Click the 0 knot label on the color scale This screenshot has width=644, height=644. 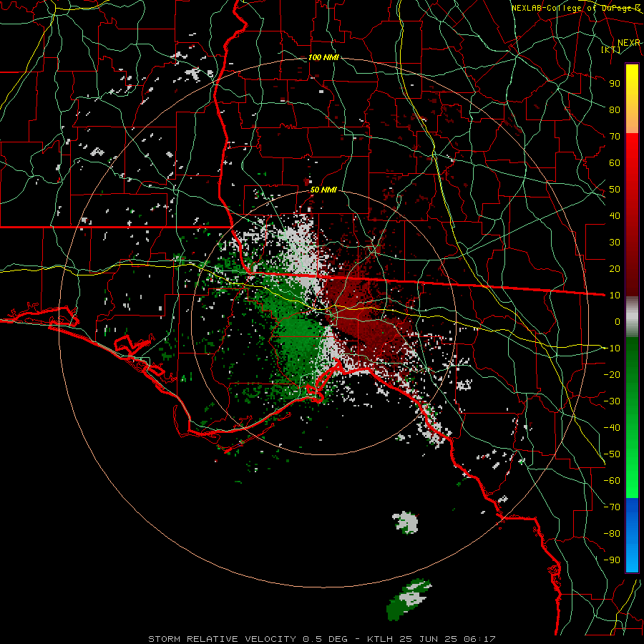pyautogui.click(x=618, y=321)
